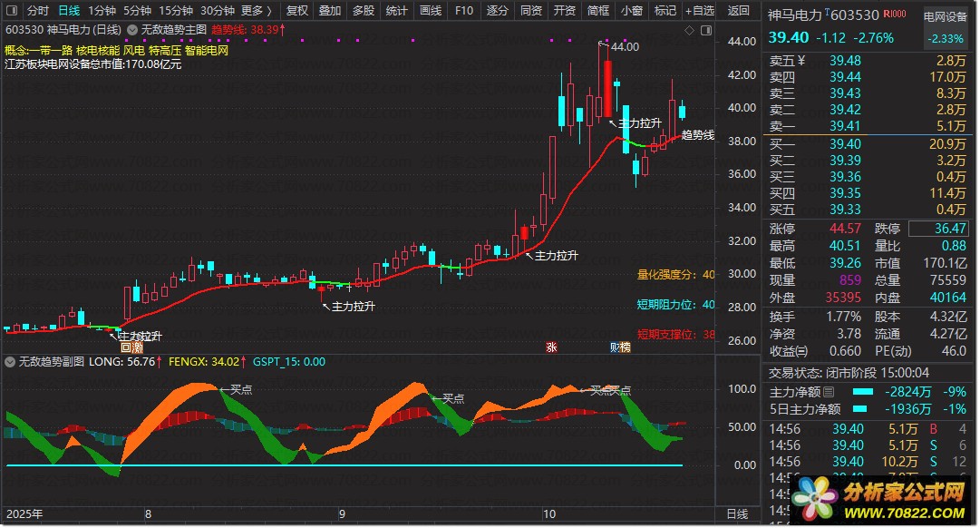Image resolution: width=980 pixels, height=528 pixels.
Task: Expand the 更多 periods dropdown
Action: point(257,11)
